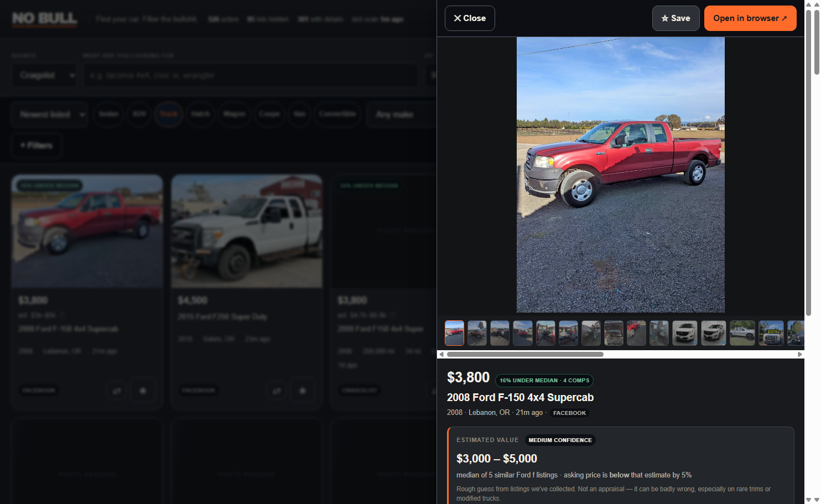Select the SUV body type chip
Image resolution: width=821 pixels, height=504 pixels.
coord(139,114)
